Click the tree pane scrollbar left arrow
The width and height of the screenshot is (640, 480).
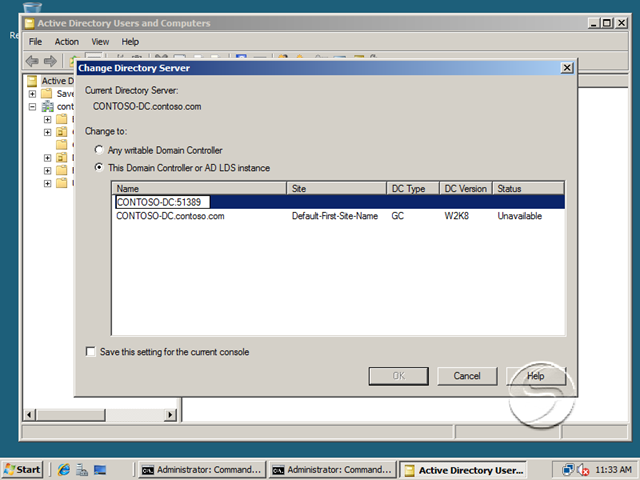[x=29, y=415]
